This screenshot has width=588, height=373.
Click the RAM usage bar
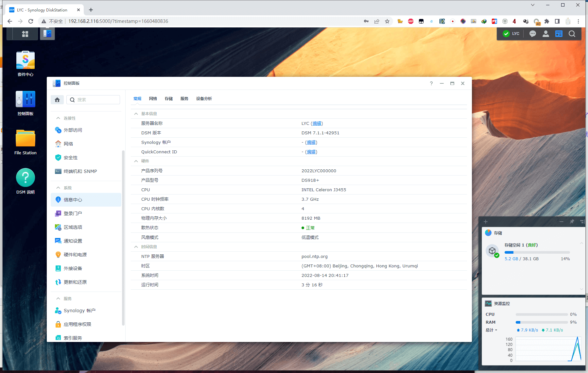(542, 322)
